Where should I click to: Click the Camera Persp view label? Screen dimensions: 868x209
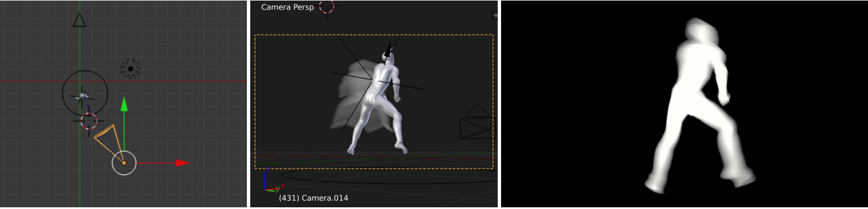(287, 7)
